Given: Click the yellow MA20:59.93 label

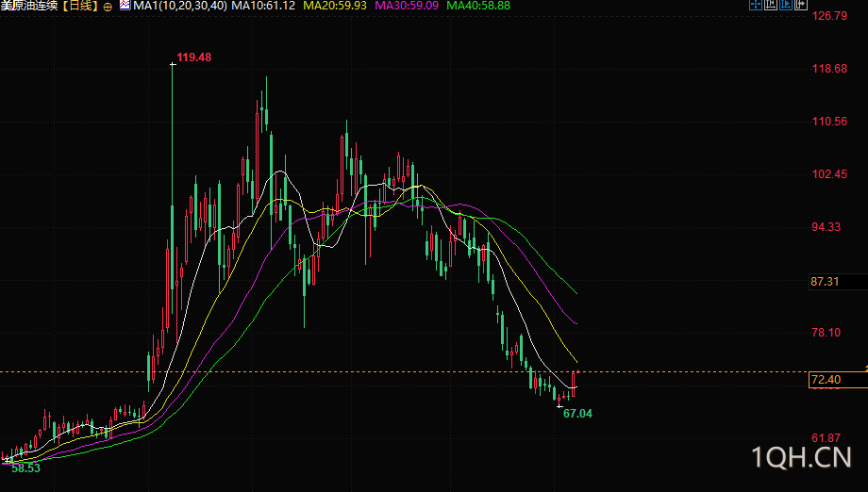Looking at the screenshot, I should pos(335,6).
